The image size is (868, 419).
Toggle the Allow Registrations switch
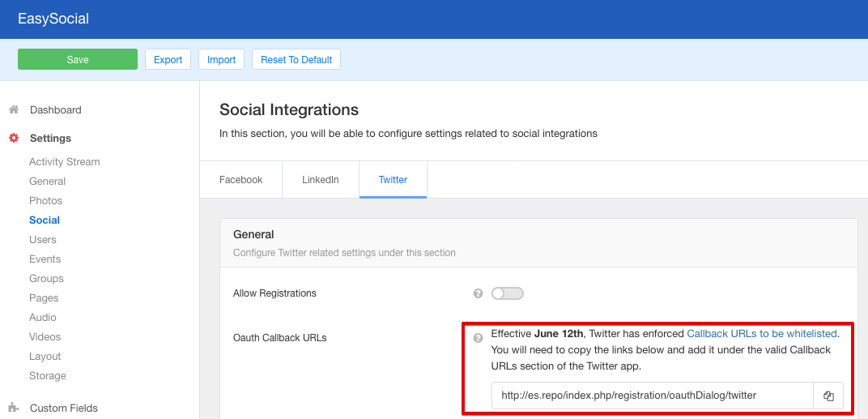(x=508, y=293)
